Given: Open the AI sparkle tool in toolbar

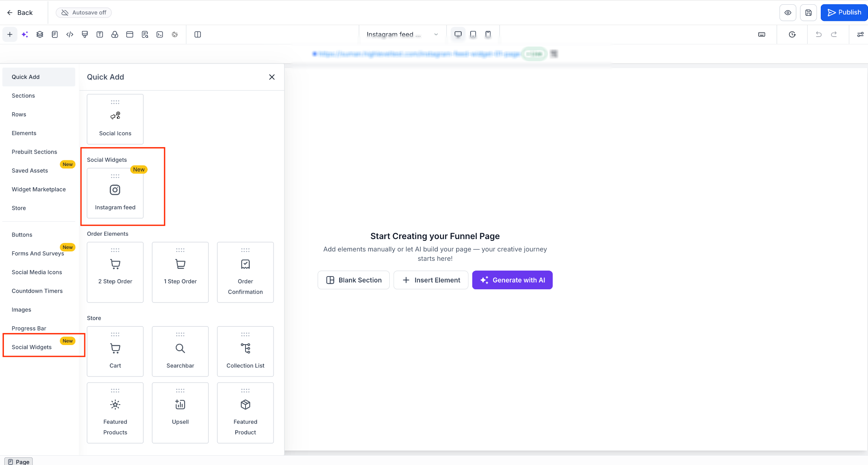Looking at the screenshot, I should coord(25,34).
